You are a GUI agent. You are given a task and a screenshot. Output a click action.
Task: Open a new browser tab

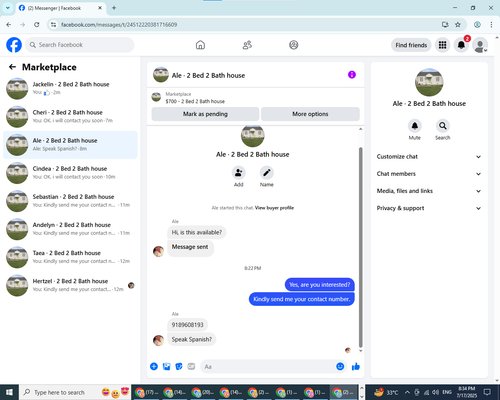[114, 8]
